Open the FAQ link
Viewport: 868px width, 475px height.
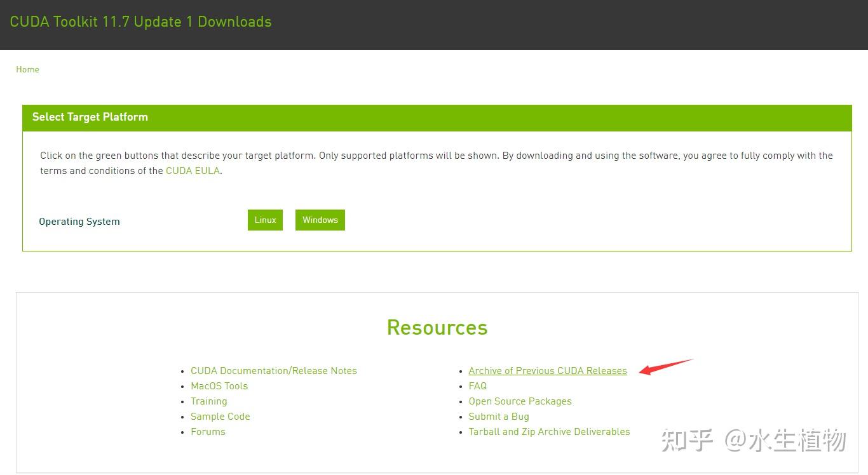(x=478, y=386)
